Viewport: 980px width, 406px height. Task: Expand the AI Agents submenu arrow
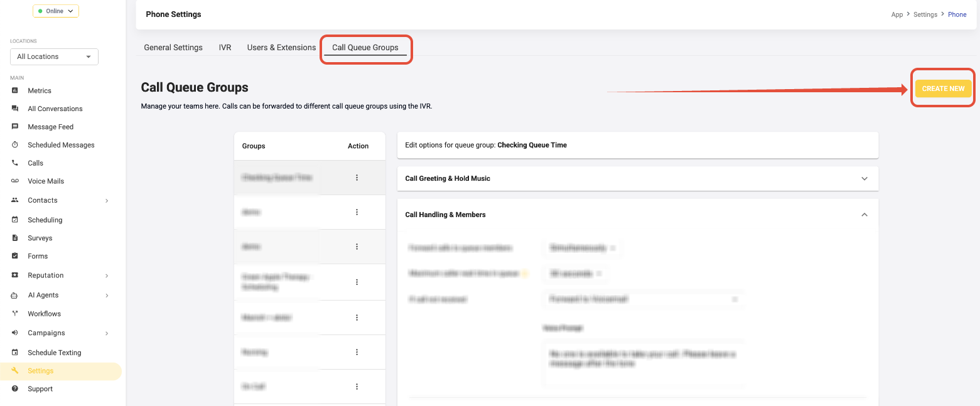(107, 296)
